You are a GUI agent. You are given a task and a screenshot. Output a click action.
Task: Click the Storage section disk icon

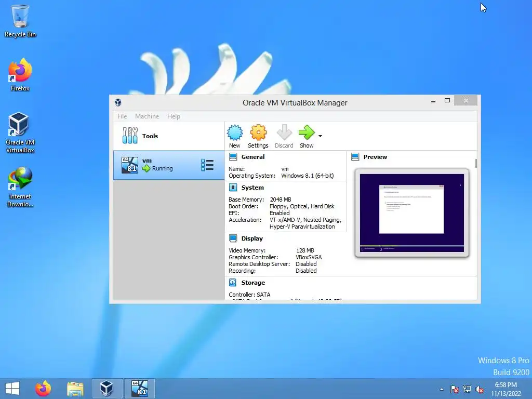(233, 282)
